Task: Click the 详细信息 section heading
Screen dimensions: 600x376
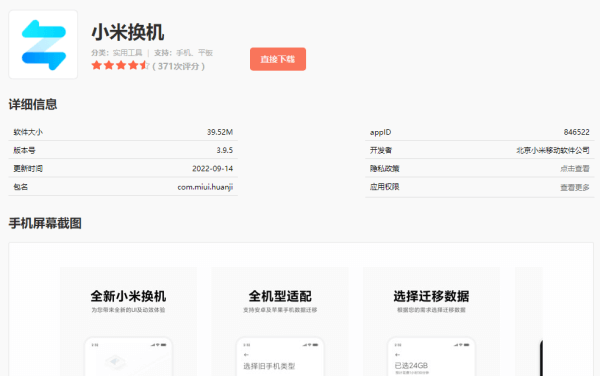Action: point(33,104)
